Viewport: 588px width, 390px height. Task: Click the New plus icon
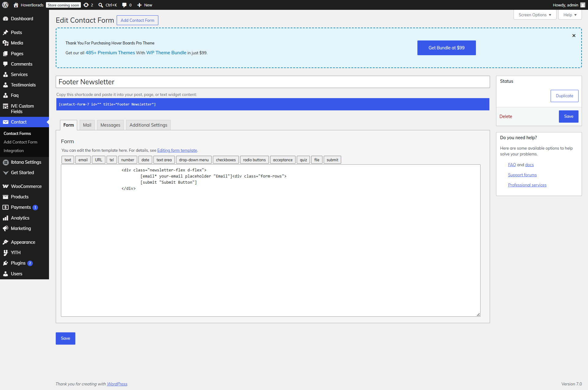[139, 5]
